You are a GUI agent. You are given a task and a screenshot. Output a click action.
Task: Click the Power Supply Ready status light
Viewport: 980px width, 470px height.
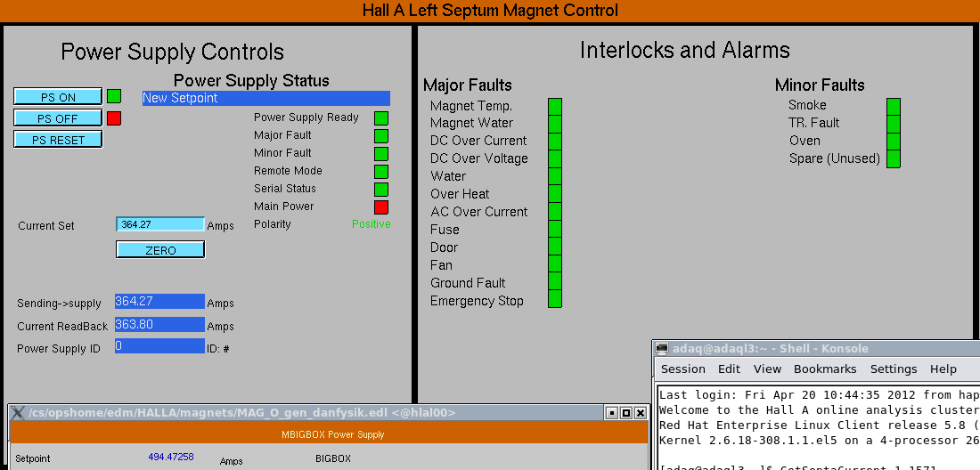381,118
